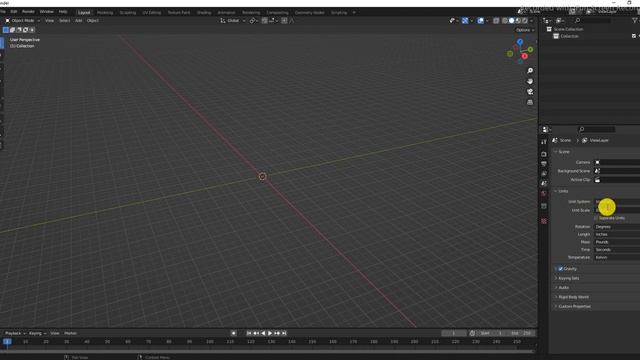Image resolution: width=640 pixels, height=360 pixels.
Task: Click the ViewLayer breadcrumb in properties
Action: (596, 140)
